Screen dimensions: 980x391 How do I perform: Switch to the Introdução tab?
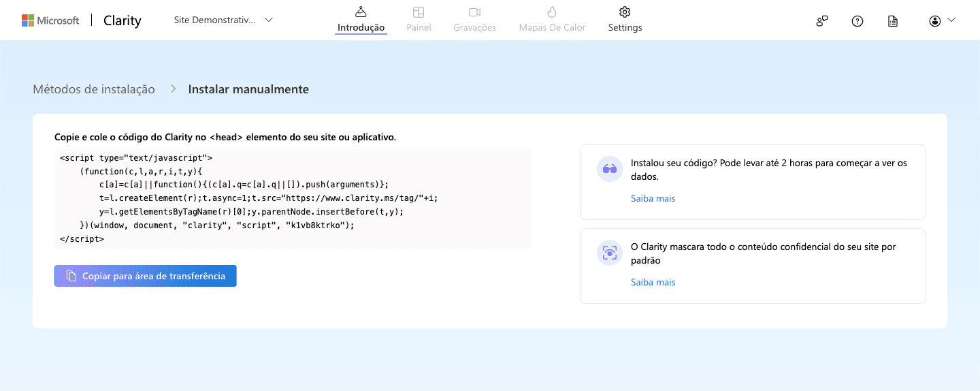pyautogui.click(x=361, y=20)
